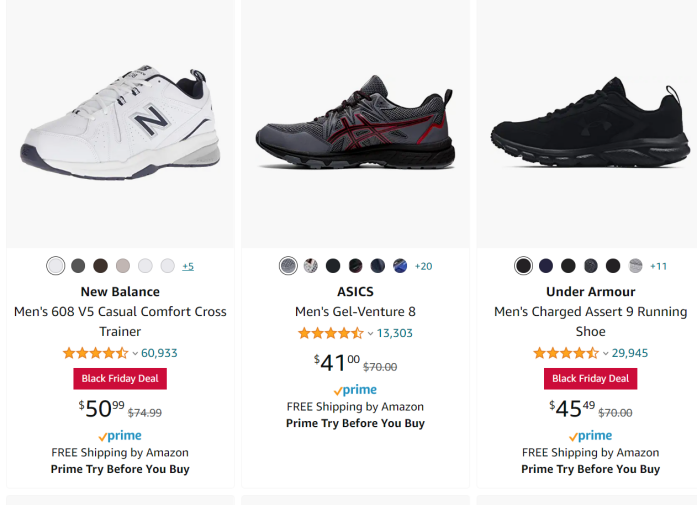
Task: Show +20 more ASICS colors
Action: [423, 266]
